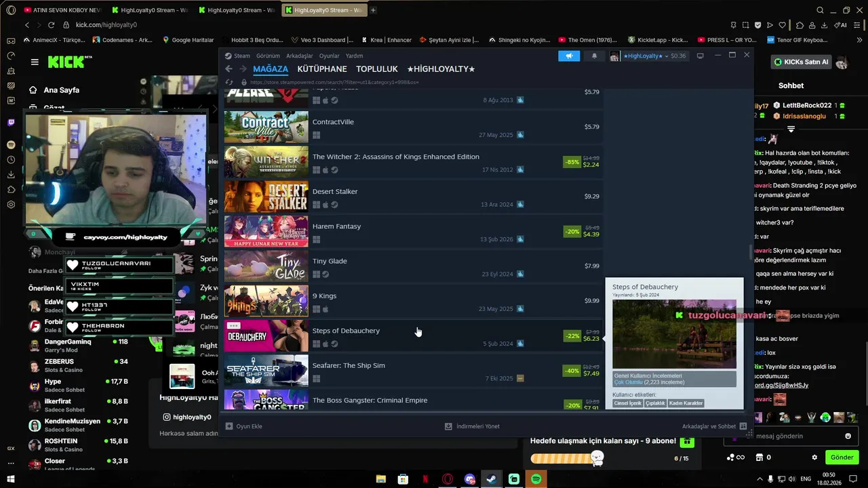Toggle Kick sidebar hamburger menu
The width and height of the screenshot is (868, 488).
tap(35, 62)
